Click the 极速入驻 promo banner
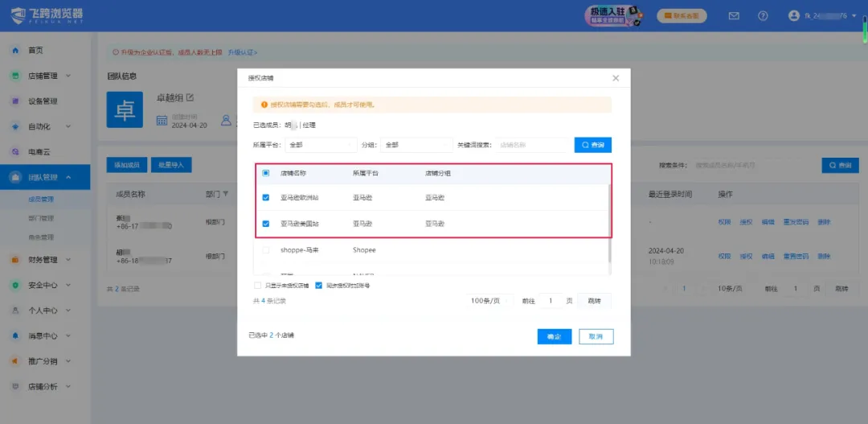This screenshot has height=424, width=868. (x=614, y=16)
